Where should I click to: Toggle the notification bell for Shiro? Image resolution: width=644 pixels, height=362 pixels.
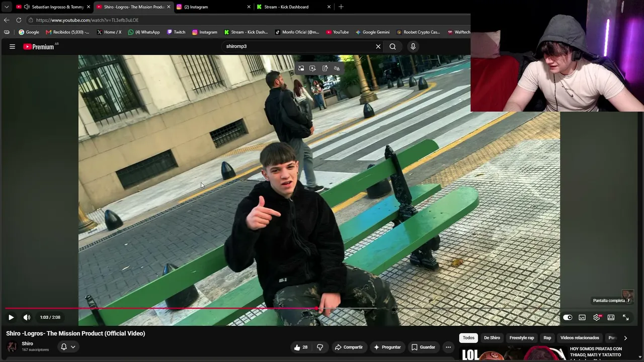point(64,347)
